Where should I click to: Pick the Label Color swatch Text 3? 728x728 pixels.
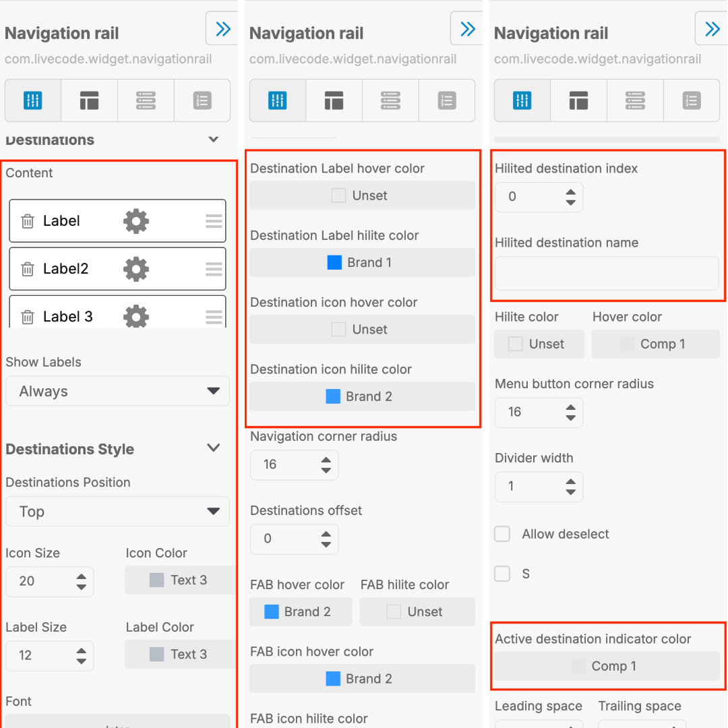(180, 654)
